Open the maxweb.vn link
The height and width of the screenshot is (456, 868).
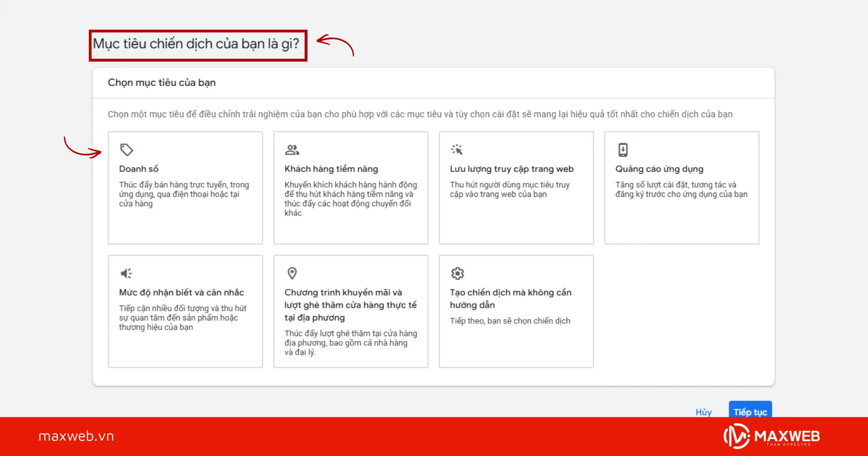[x=76, y=436]
